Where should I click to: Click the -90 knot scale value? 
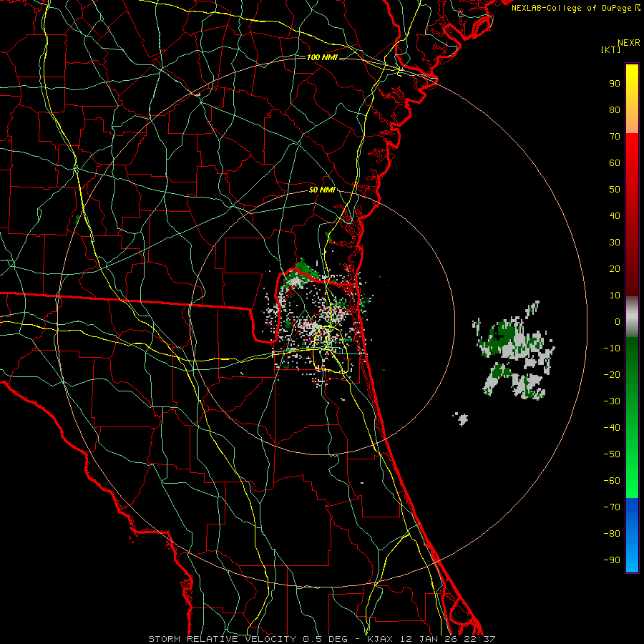tap(612, 560)
